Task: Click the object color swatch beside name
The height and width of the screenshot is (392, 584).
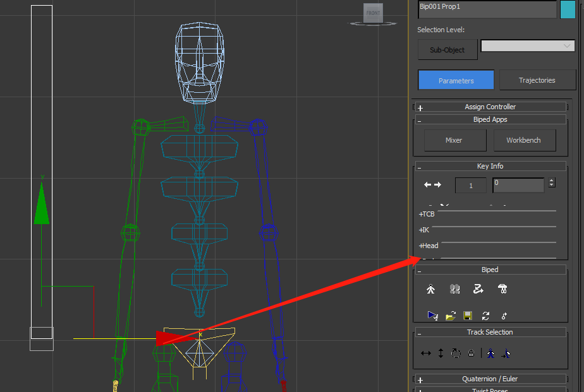Action: point(568,9)
